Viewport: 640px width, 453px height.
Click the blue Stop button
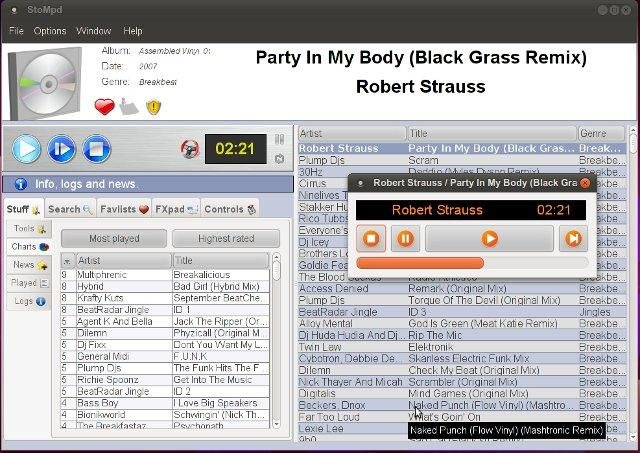(97, 149)
